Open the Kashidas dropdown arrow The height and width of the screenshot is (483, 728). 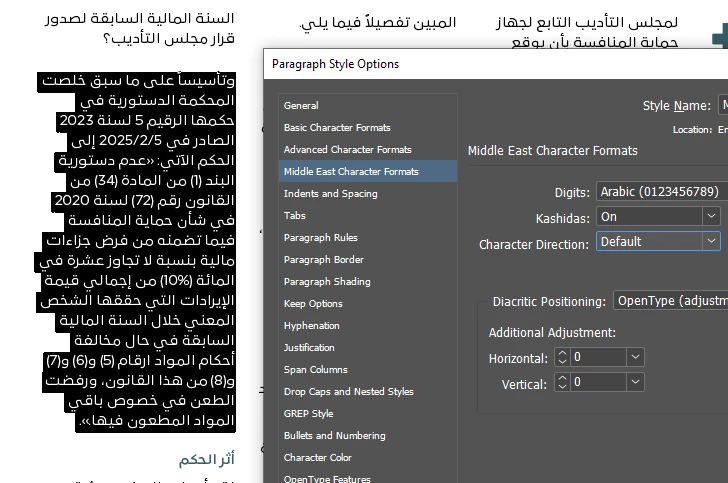pos(711,216)
